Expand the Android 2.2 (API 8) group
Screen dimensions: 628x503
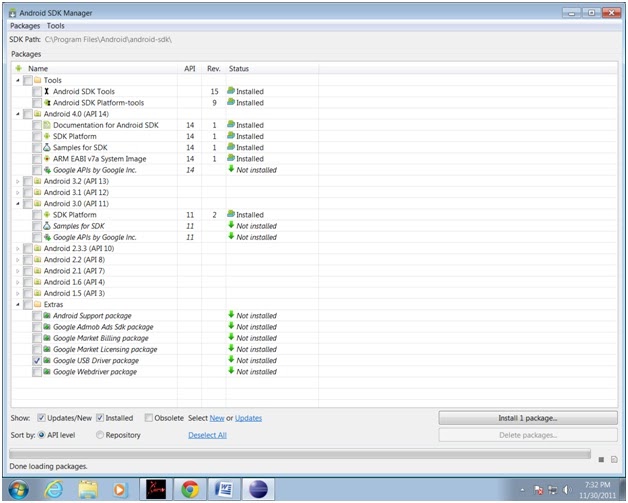(x=18, y=260)
